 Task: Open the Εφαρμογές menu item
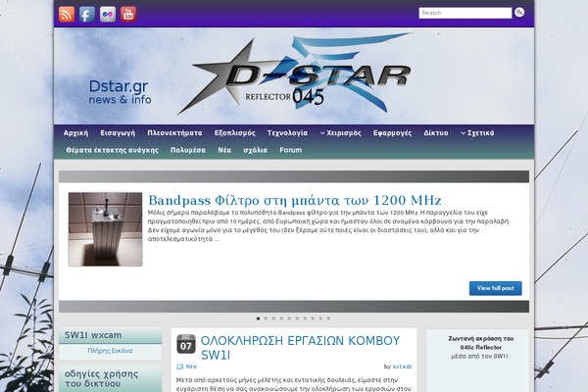392,133
